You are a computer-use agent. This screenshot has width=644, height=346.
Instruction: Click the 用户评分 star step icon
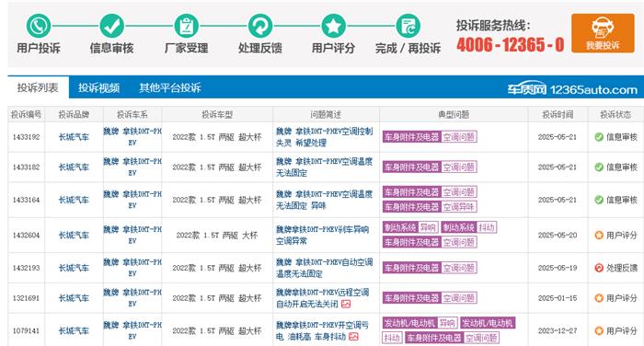(x=333, y=26)
